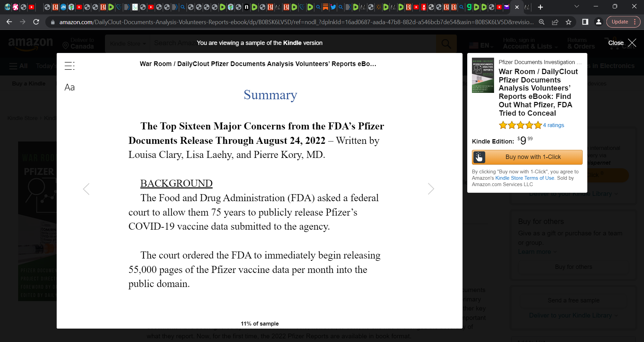Go back to the previous browser page
The height and width of the screenshot is (342, 644).
coord(9,22)
